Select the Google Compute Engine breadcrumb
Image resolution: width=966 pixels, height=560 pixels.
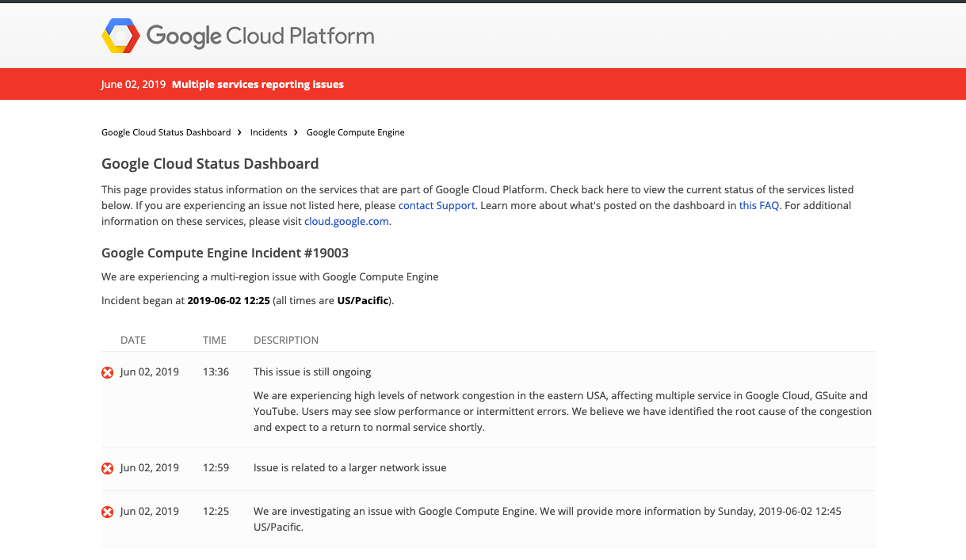click(x=355, y=132)
